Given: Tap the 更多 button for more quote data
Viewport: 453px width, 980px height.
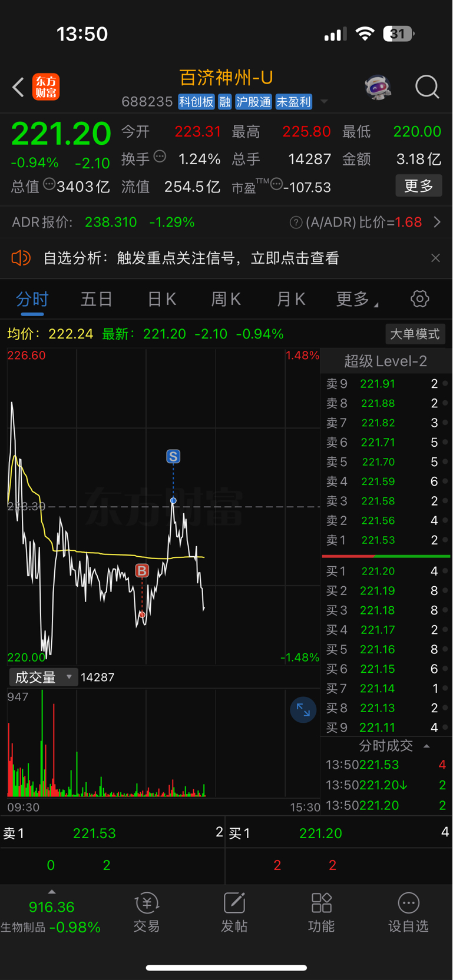Looking at the screenshot, I should coord(419,186).
